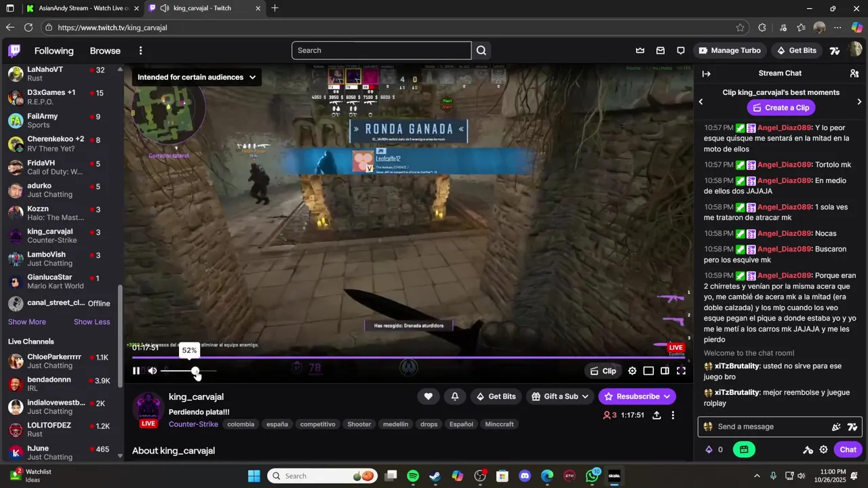Open the Twitch user avatar menu
This screenshot has width=868, height=488.
click(x=854, y=50)
